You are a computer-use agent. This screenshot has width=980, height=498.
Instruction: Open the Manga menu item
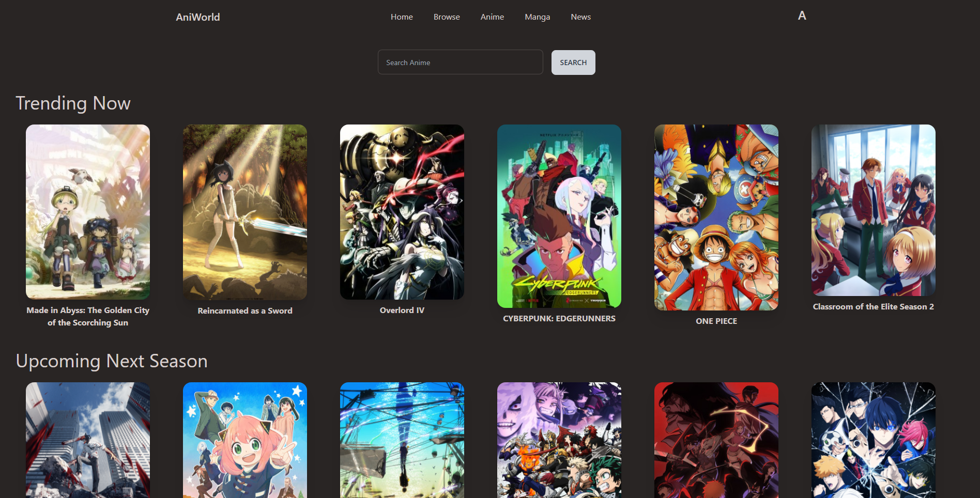click(538, 17)
